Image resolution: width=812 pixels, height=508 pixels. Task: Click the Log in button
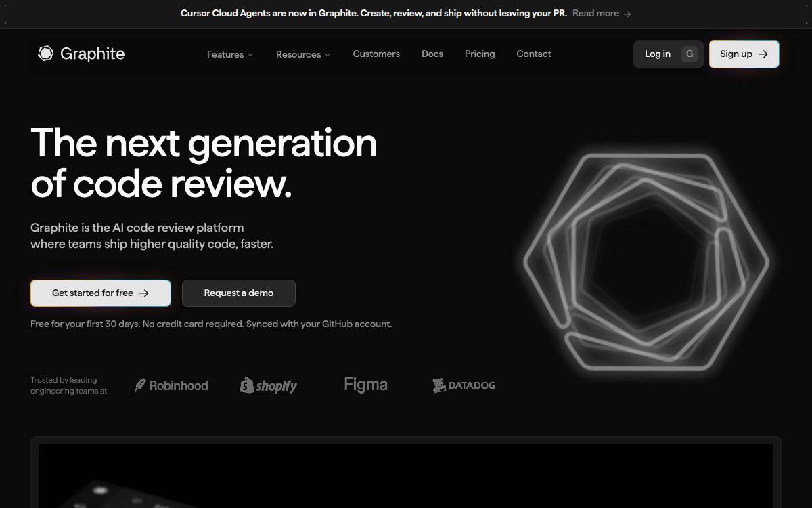tap(669, 54)
